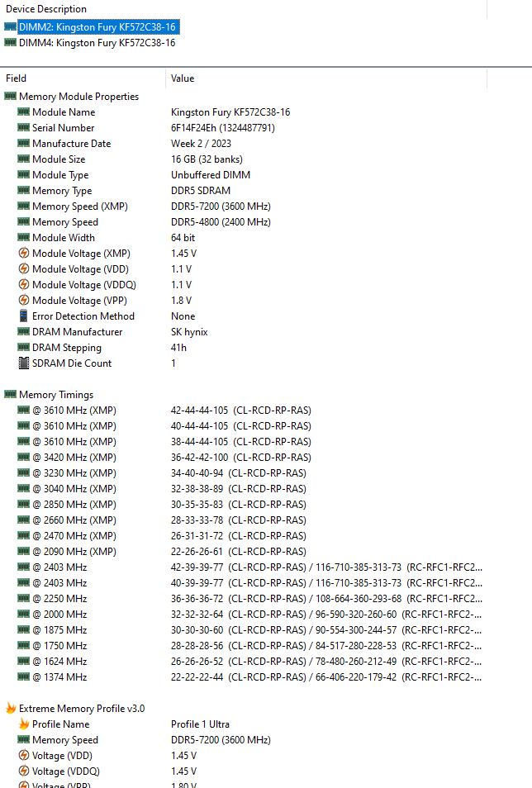
Task: Click the Module Size row icon
Action: pos(23,159)
